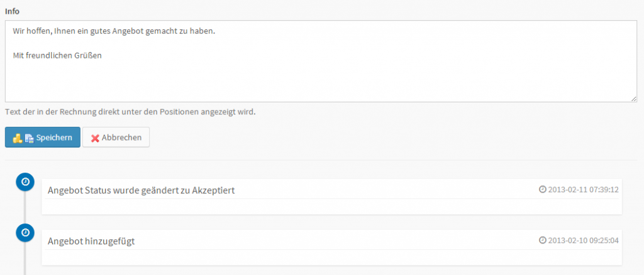Click the blue clock marker for Akzeptiert entry

(25, 181)
